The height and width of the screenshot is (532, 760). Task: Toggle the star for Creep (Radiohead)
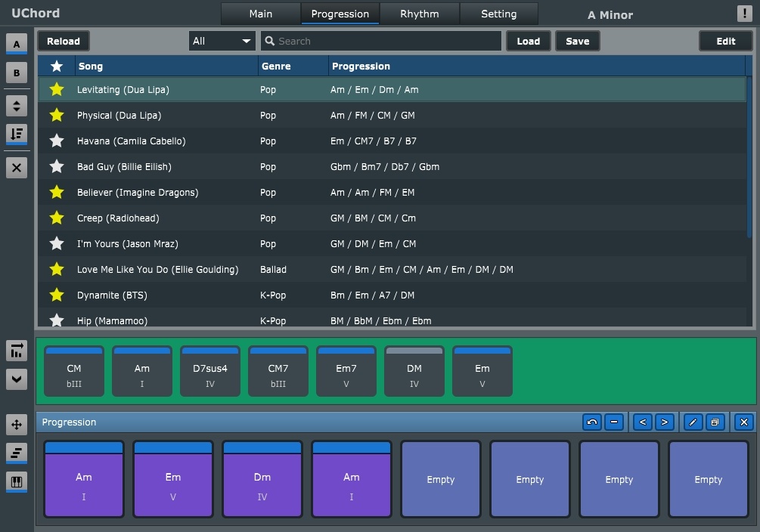[x=57, y=218]
